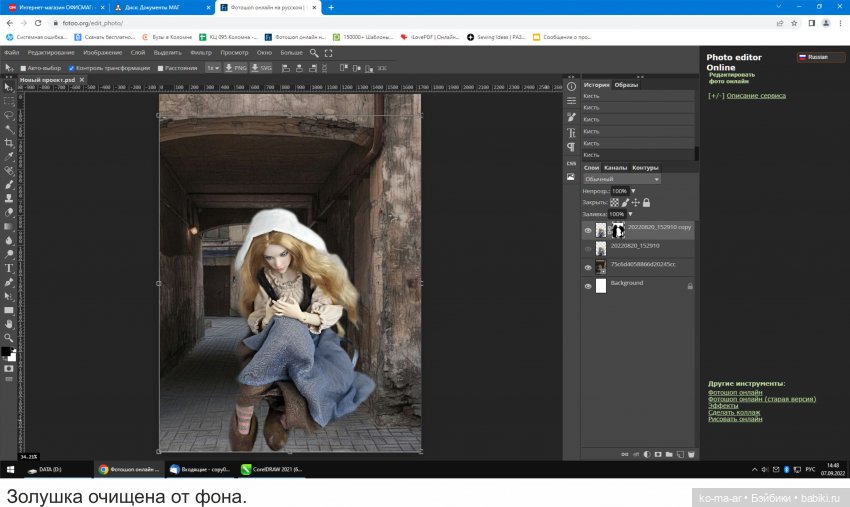The height and width of the screenshot is (507, 850).
Task: Select the Rectangular Marquee tool
Action: (x=9, y=101)
